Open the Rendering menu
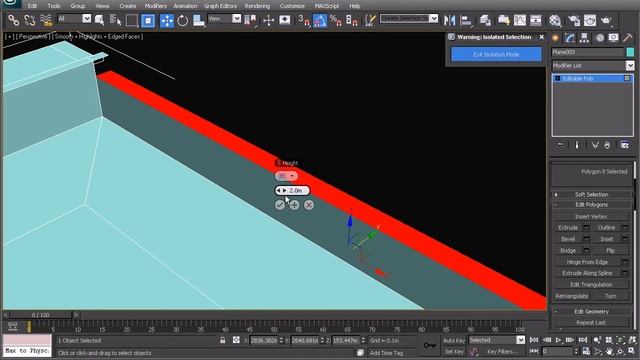640x360 pixels. tap(257, 6)
